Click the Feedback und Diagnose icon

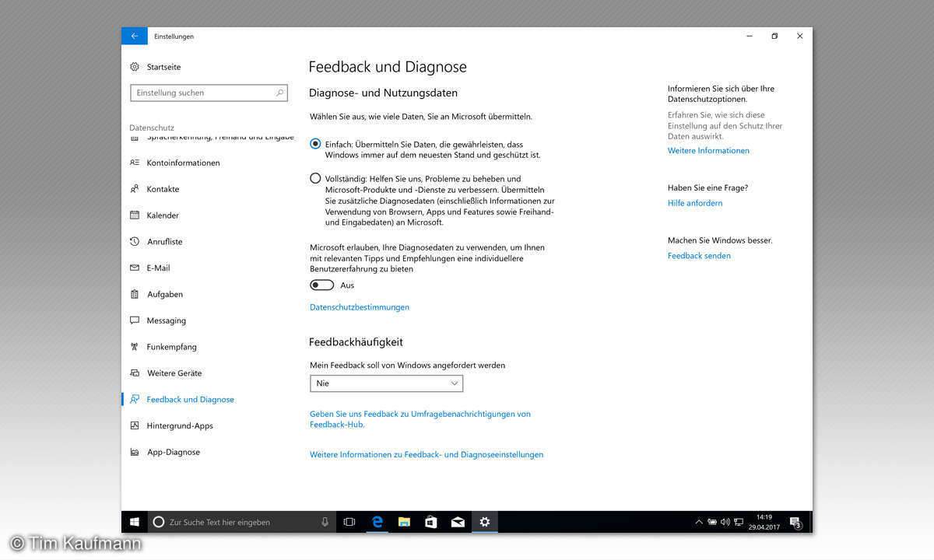[x=135, y=399]
